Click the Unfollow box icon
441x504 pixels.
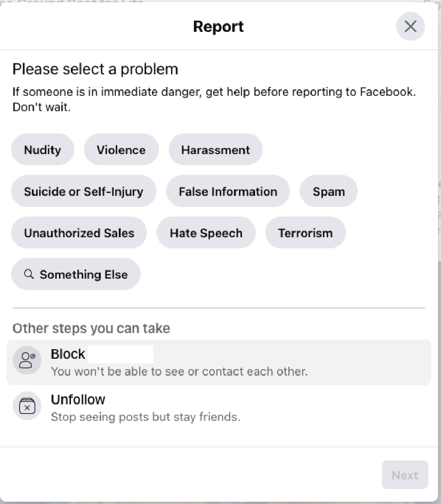tap(27, 406)
